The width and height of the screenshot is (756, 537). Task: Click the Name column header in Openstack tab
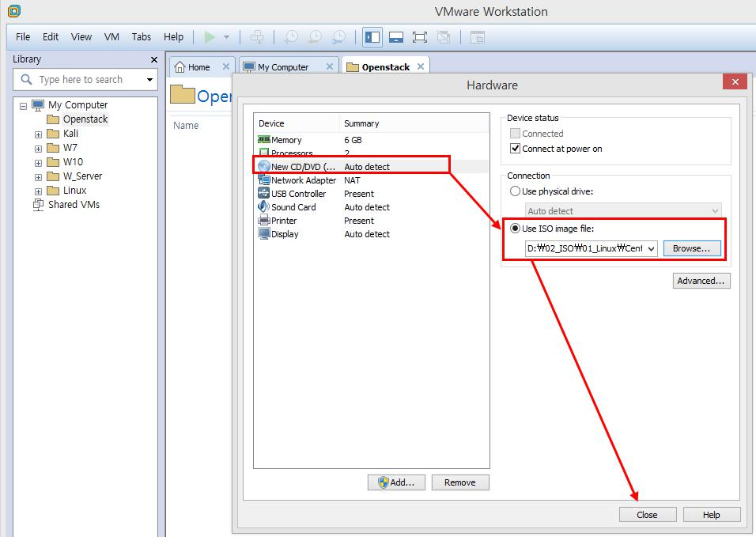pyautogui.click(x=186, y=125)
